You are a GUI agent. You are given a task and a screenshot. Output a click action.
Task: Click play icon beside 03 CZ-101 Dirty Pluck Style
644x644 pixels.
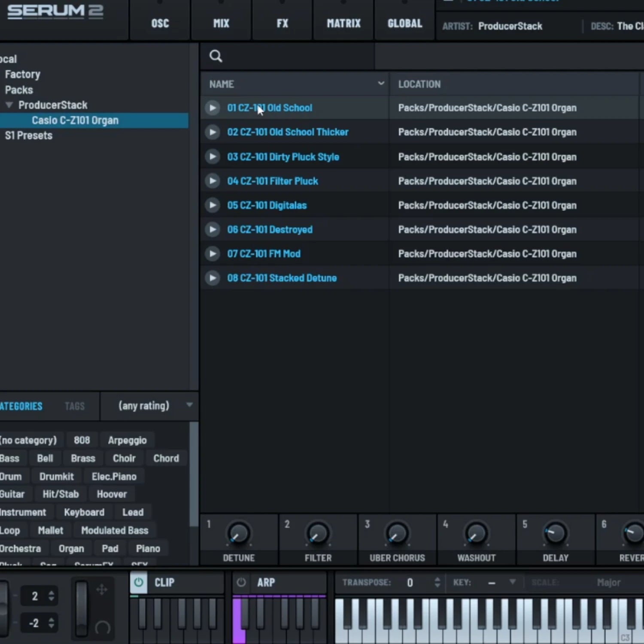coord(212,157)
